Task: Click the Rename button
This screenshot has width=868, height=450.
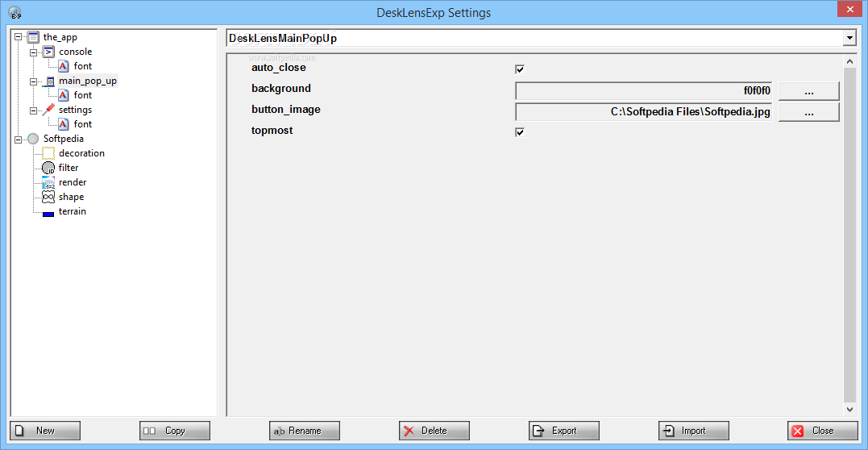Action: pos(305,431)
